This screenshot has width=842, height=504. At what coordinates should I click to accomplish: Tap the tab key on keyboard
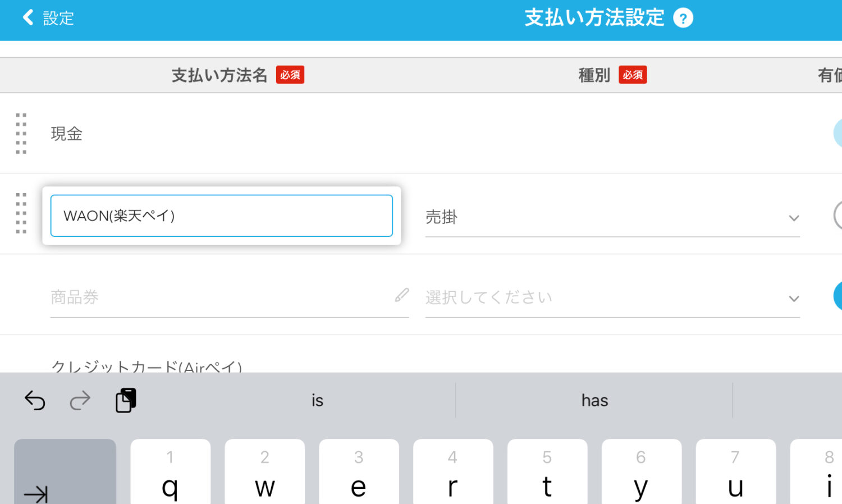(65, 471)
